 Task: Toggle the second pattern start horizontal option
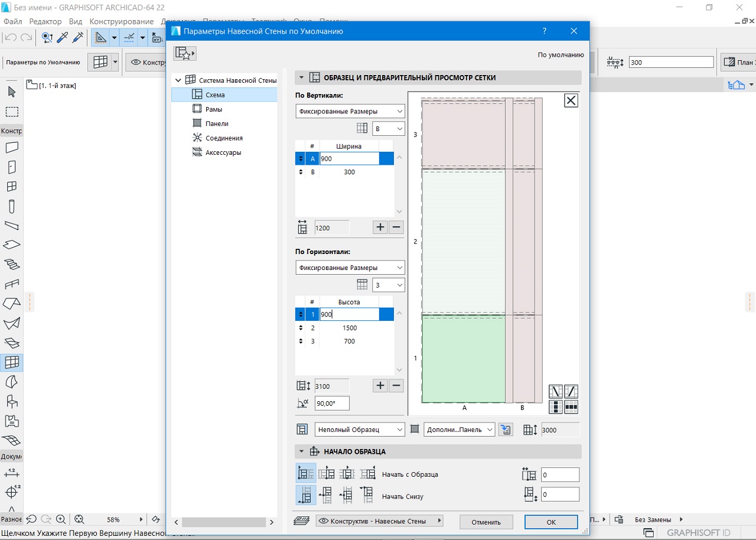coord(326,474)
